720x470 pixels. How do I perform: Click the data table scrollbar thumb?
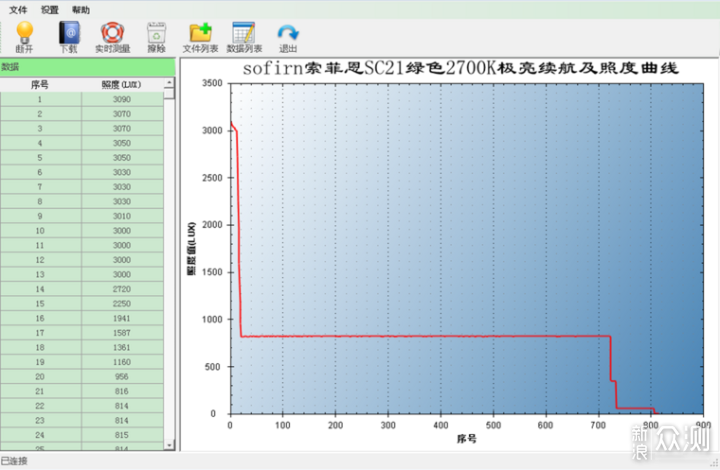169,93
